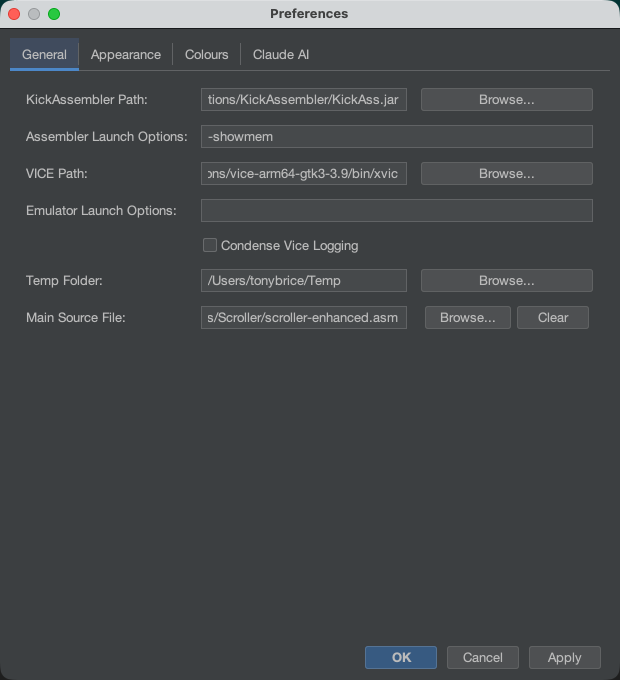Close the Preferences window with red button
The width and height of the screenshot is (620, 680).
[14, 14]
